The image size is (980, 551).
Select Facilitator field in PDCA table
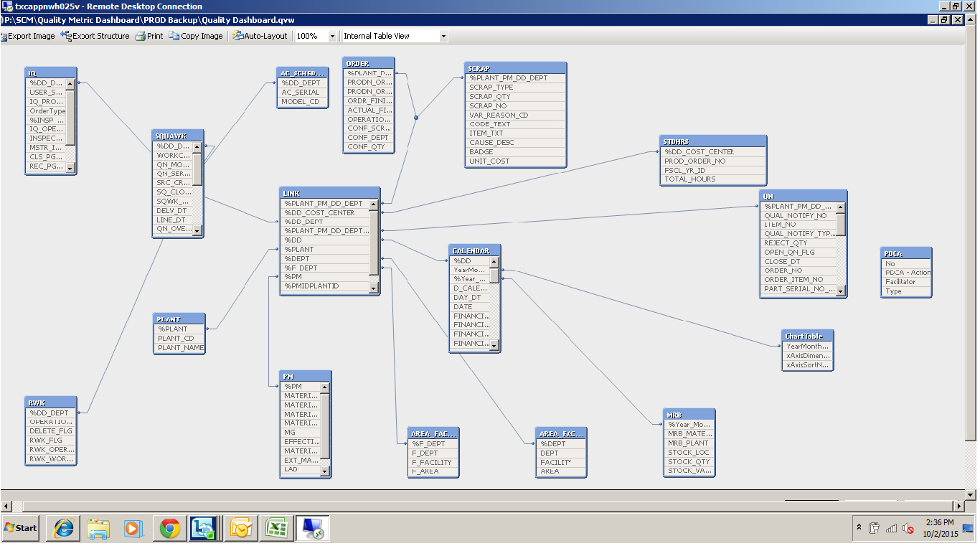pyautogui.click(x=906, y=282)
